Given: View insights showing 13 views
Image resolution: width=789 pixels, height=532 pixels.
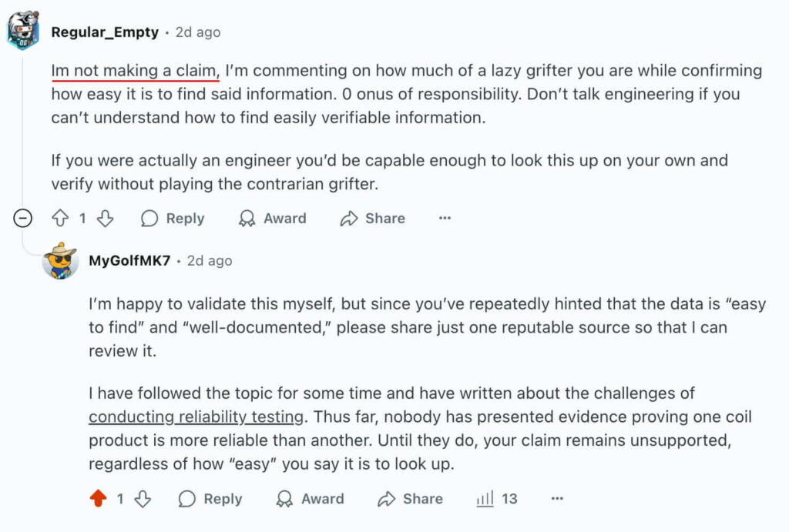Looking at the screenshot, I should [497, 498].
